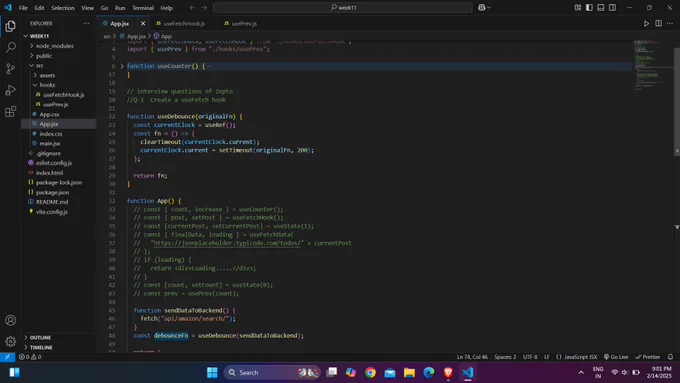Toggle the primary side bar
The height and width of the screenshot is (383, 680).
[589, 7]
